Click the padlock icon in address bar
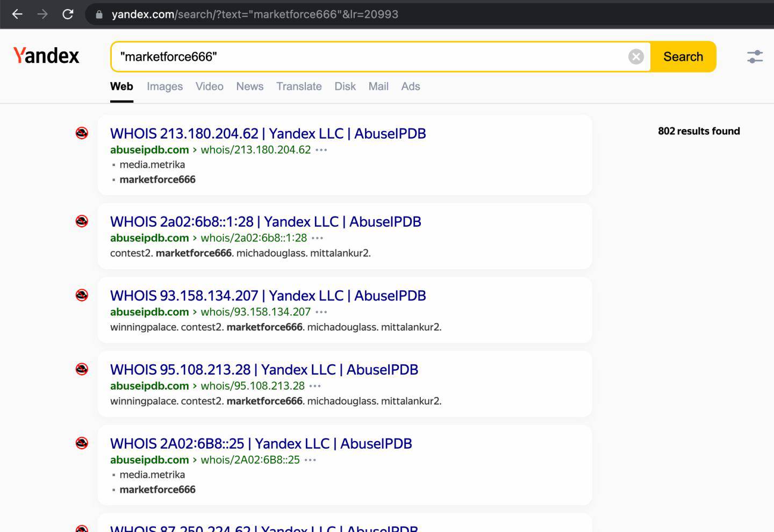774x532 pixels. coord(99,15)
